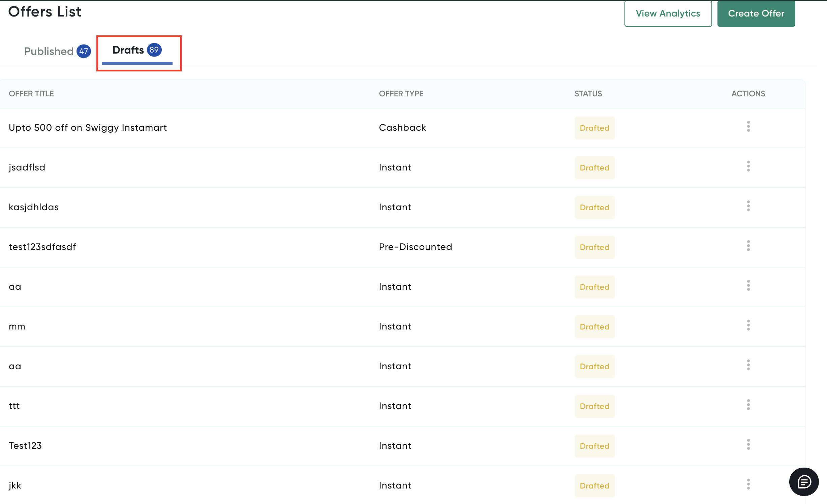Click the offer title 'mm'
827x504 pixels.
pyautogui.click(x=17, y=327)
